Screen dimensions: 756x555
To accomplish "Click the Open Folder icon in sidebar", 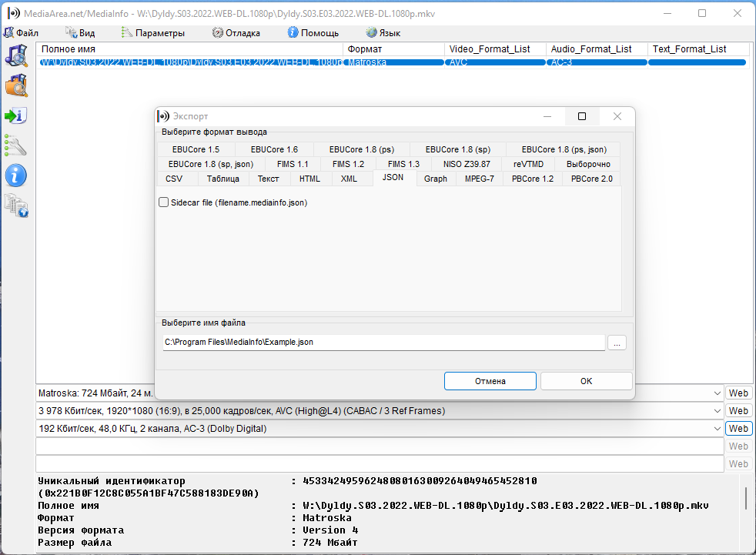I will (16, 85).
